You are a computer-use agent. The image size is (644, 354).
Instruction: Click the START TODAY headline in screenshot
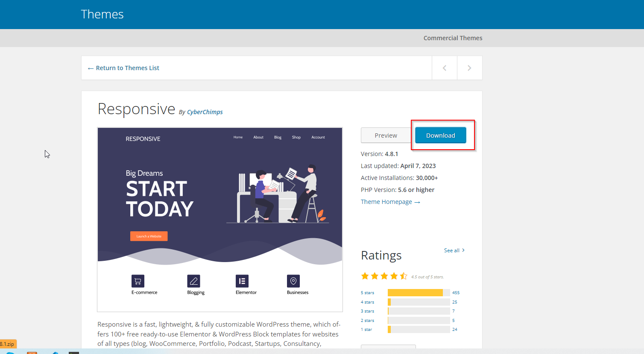pyautogui.click(x=160, y=199)
